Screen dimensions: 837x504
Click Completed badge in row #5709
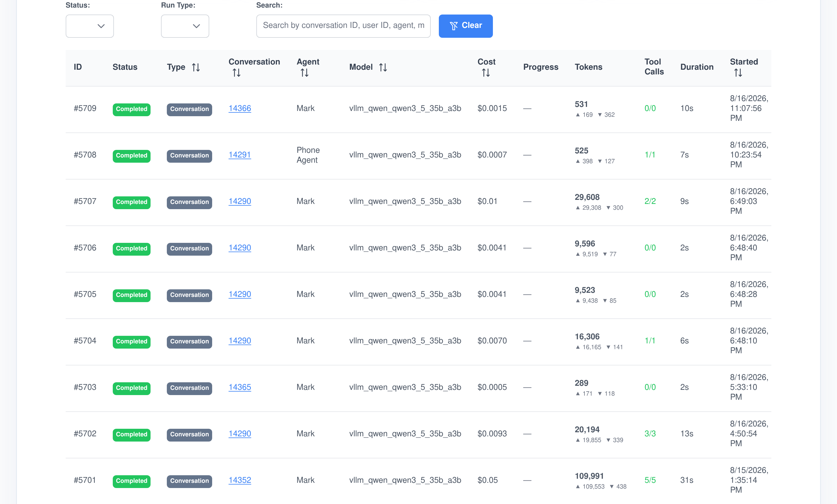(131, 109)
